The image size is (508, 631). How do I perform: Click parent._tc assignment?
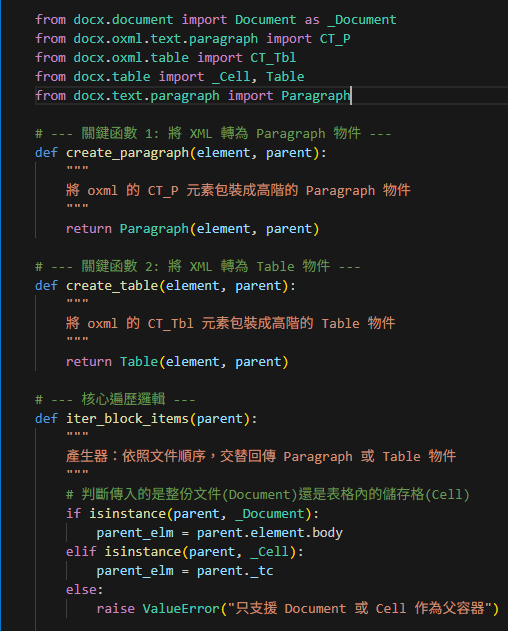[x=185, y=571]
